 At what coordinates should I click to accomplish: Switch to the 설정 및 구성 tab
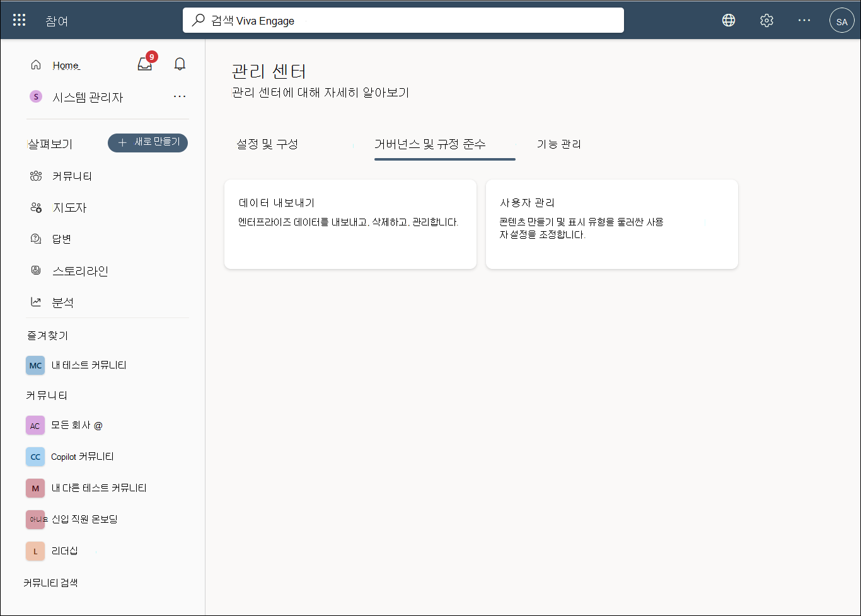(267, 144)
